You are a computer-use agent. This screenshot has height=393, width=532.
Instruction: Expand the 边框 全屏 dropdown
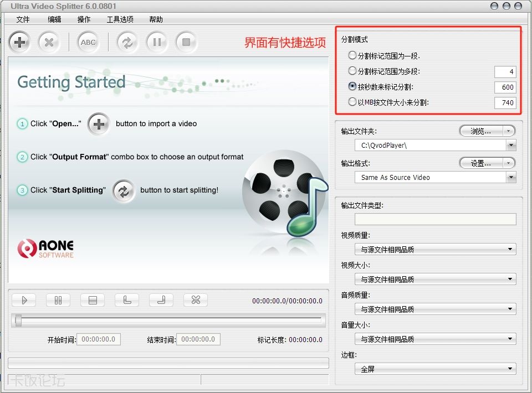(x=436, y=369)
